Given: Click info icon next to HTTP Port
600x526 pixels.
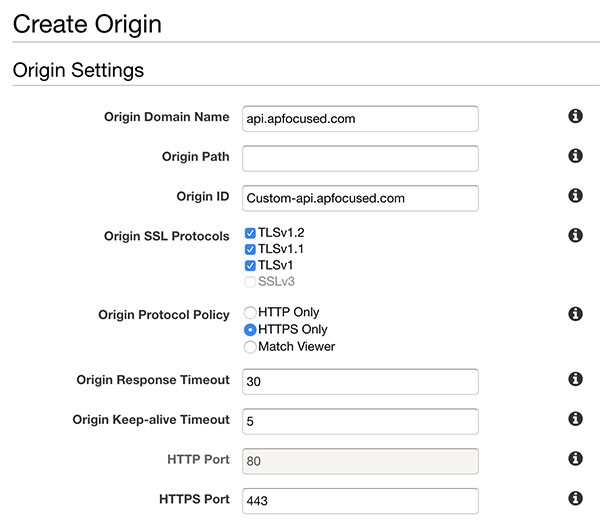Looking at the screenshot, I should [575, 458].
